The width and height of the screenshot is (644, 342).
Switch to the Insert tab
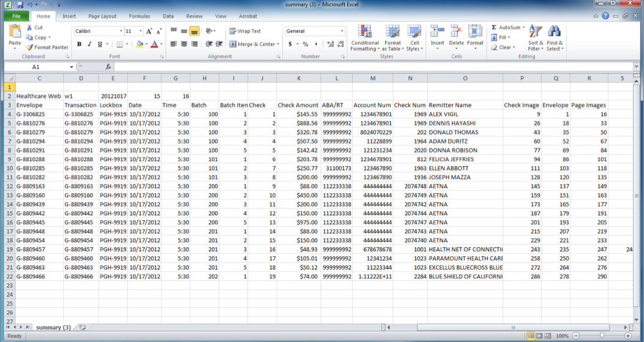69,16
